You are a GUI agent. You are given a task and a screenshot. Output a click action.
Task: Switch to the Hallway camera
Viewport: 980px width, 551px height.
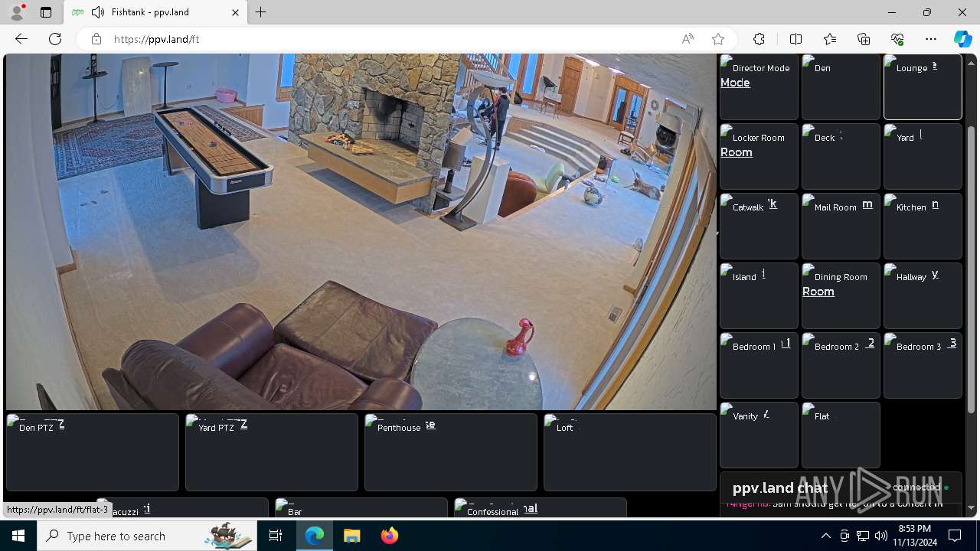tap(923, 295)
